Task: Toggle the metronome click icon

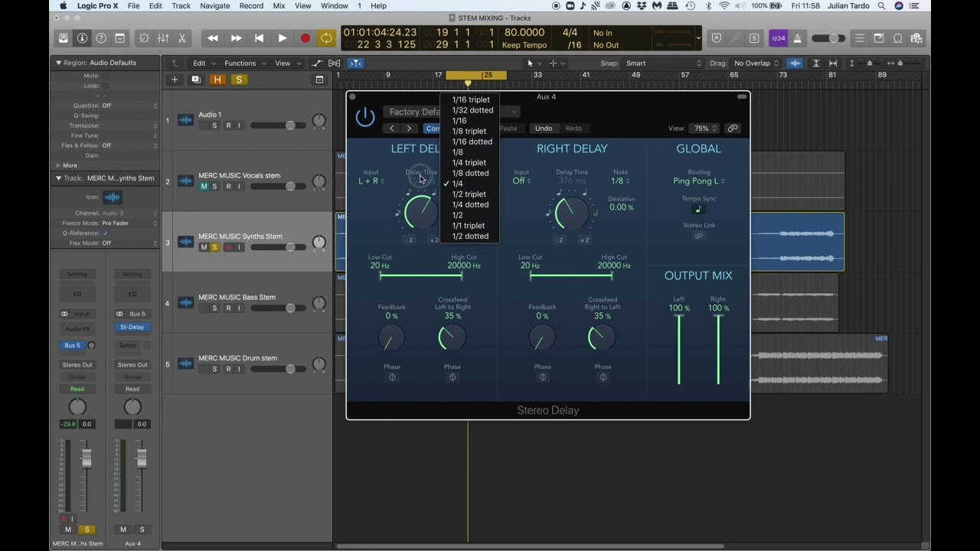Action: click(x=797, y=38)
